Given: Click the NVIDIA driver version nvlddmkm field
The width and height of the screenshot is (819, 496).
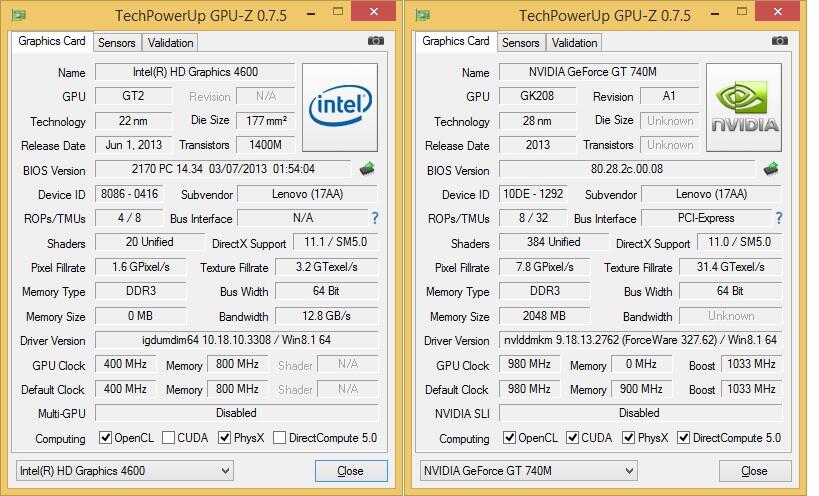Looking at the screenshot, I should pos(640,340).
